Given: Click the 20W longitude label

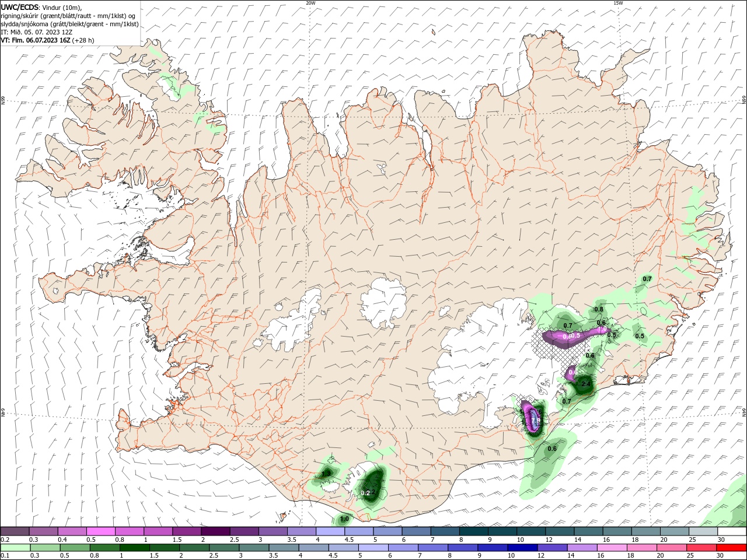Looking at the screenshot, I should pyautogui.click(x=310, y=3).
